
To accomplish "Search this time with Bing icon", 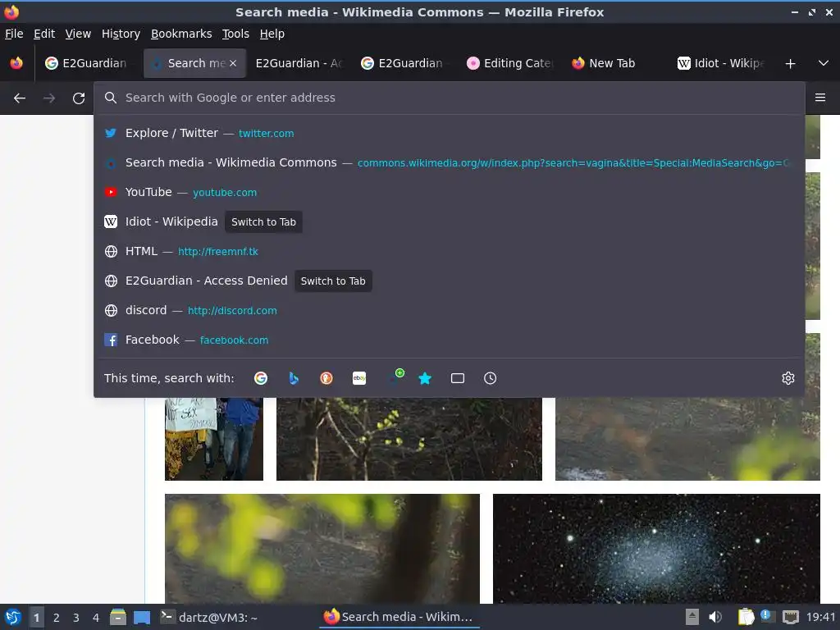I will click(294, 378).
